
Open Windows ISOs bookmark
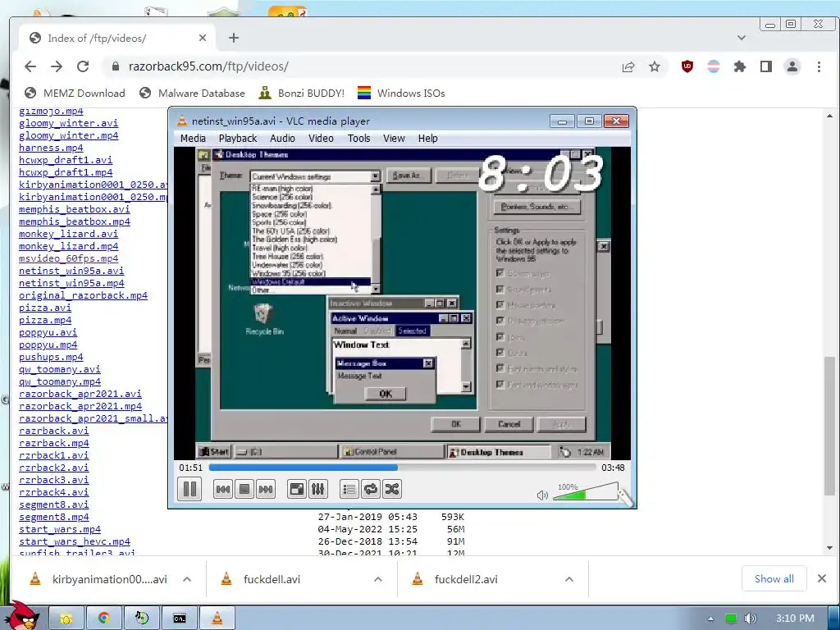[x=401, y=94]
